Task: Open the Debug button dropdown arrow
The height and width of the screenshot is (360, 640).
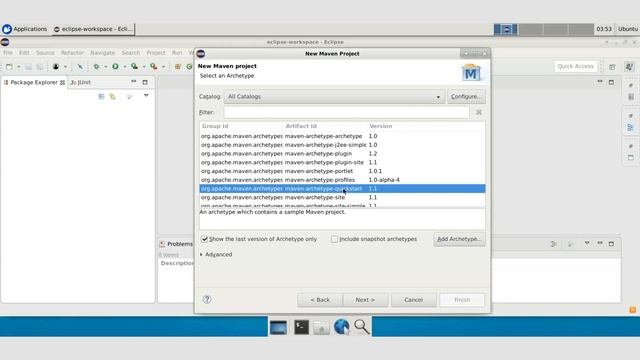Action: [x=105, y=67]
